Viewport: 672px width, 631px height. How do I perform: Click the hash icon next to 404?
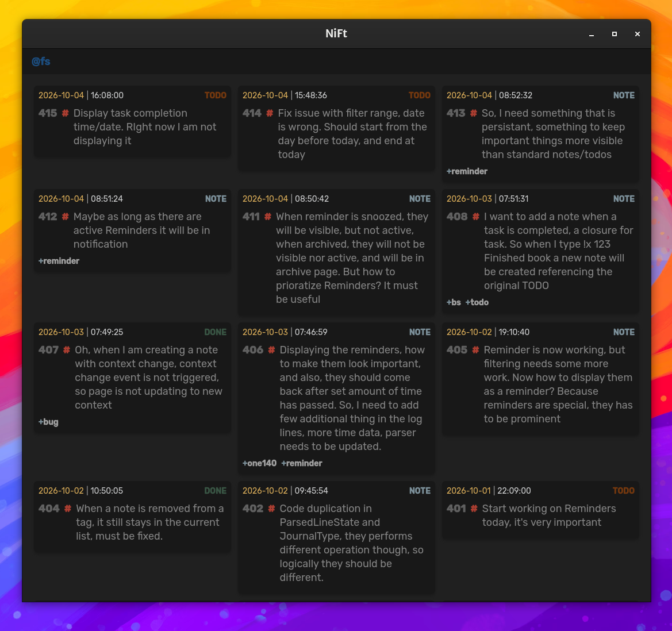coord(68,509)
